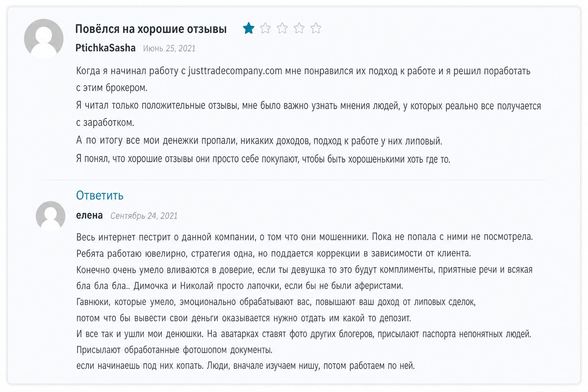
Task: Click the date Июнь 25, 2021
Action: coord(169,49)
